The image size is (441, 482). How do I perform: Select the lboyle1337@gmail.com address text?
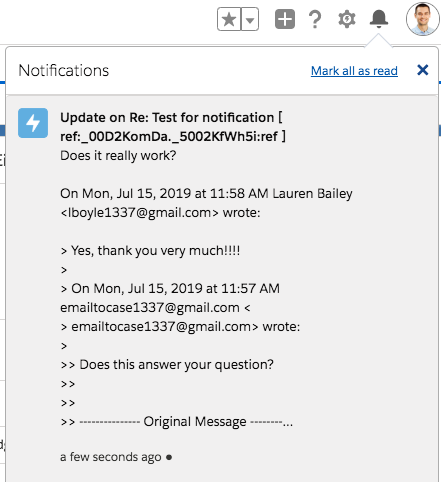pos(140,213)
